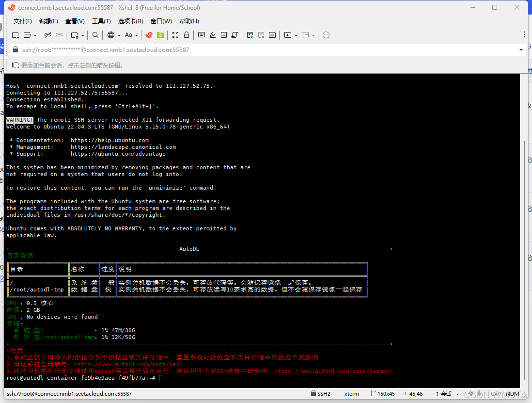Minimize the Xshell window
This screenshot has width=532, height=403.
pyautogui.click(x=473, y=7)
